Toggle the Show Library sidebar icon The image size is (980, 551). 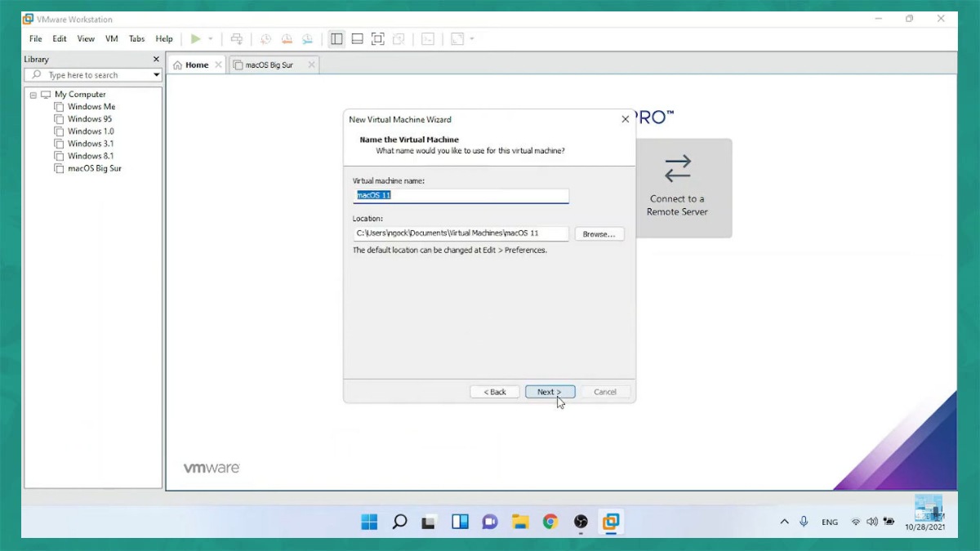(x=336, y=38)
